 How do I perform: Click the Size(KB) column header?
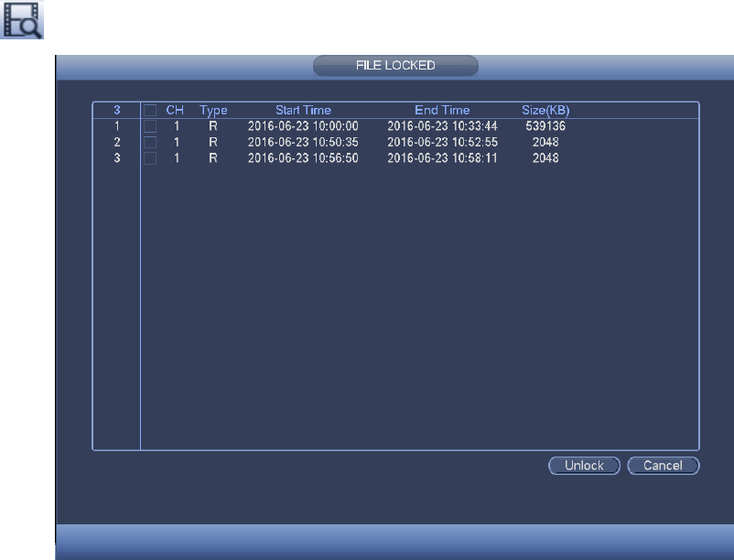click(x=545, y=111)
